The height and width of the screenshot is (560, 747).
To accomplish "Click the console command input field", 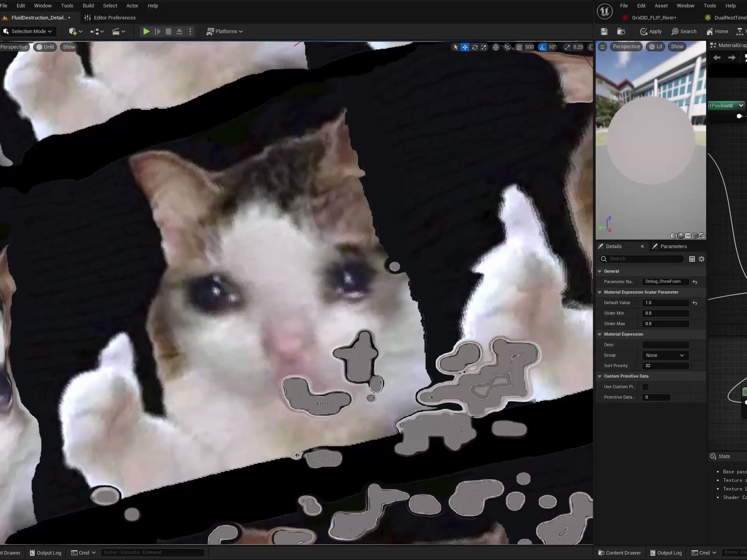I will (x=153, y=552).
